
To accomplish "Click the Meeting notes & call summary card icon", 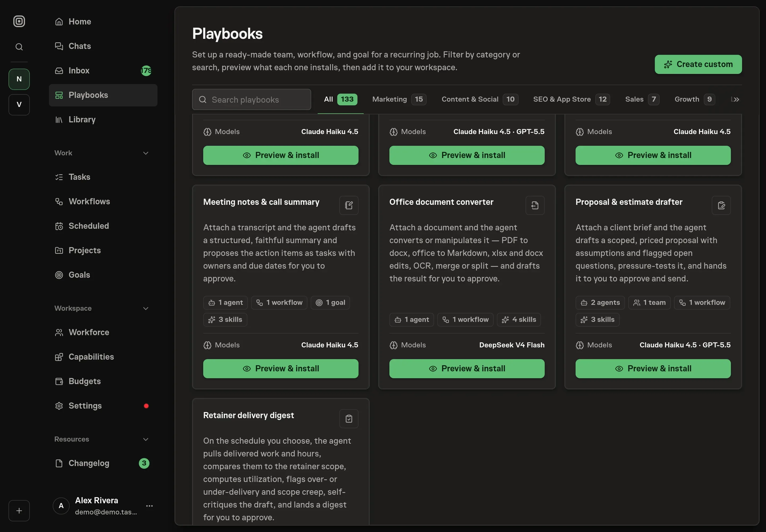I will pyautogui.click(x=349, y=205).
